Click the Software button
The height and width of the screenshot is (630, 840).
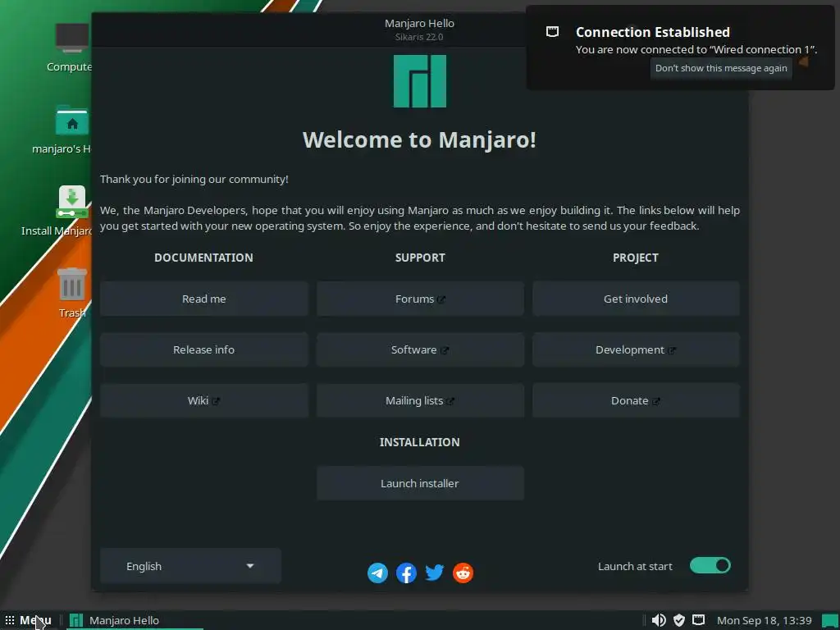(420, 349)
